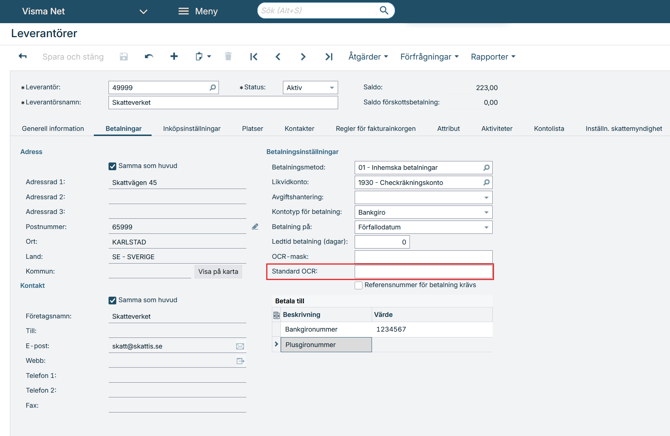Click into the OCR-mask field
Image resolution: width=670 pixels, height=436 pixels.
tap(423, 256)
